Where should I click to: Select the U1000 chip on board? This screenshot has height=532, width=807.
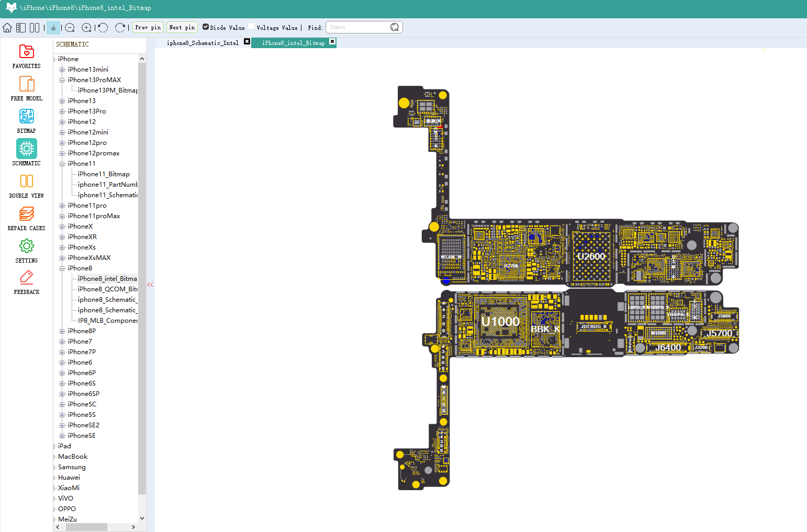(500, 321)
